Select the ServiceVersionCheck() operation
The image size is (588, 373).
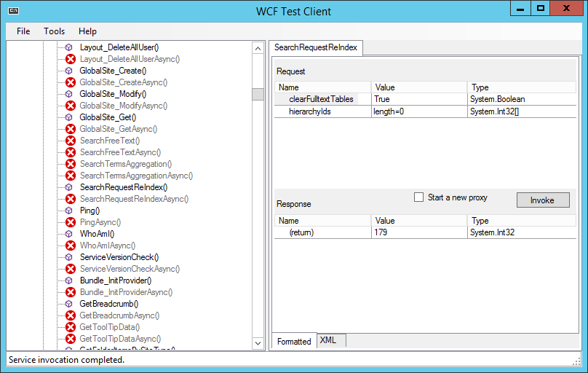[x=119, y=257]
